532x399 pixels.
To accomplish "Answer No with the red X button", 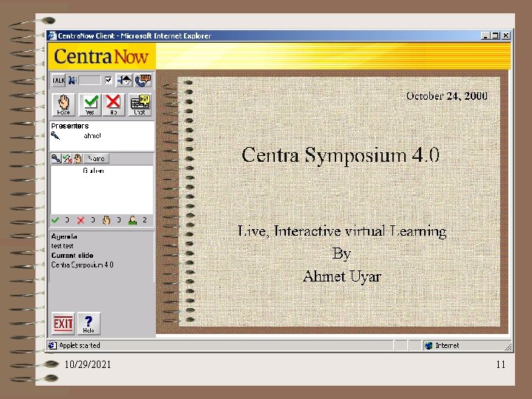I will point(113,105).
